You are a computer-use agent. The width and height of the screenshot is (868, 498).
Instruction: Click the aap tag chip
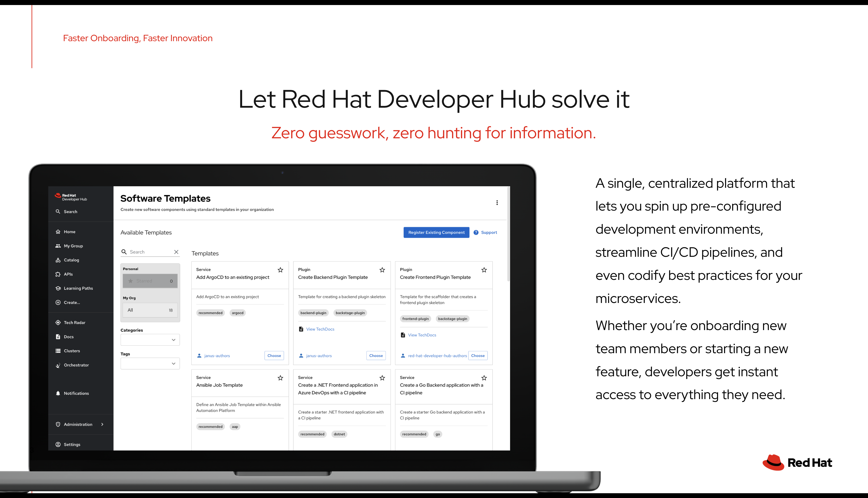tap(235, 427)
